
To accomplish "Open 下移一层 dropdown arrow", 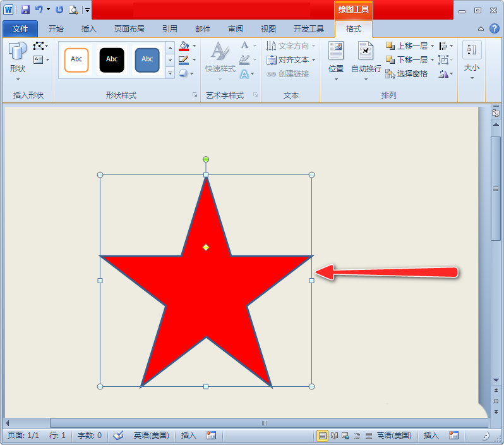I will [432, 60].
